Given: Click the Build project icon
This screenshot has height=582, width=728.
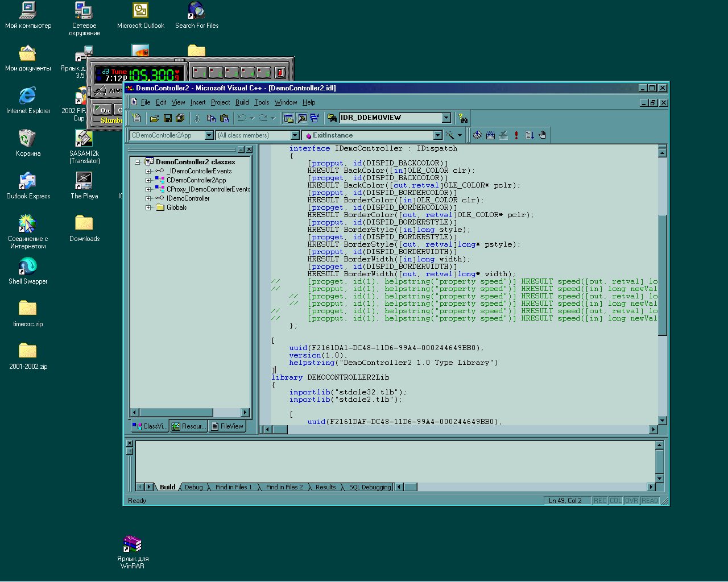Looking at the screenshot, I should 490,135.
